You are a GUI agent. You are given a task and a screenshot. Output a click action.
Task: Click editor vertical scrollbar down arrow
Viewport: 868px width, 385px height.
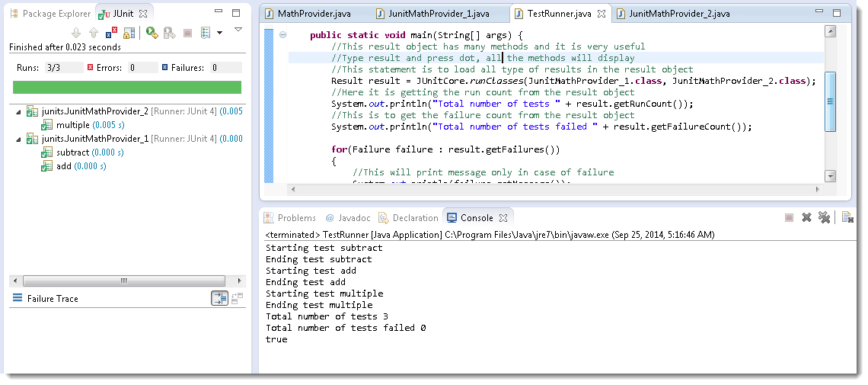(830, 176)
